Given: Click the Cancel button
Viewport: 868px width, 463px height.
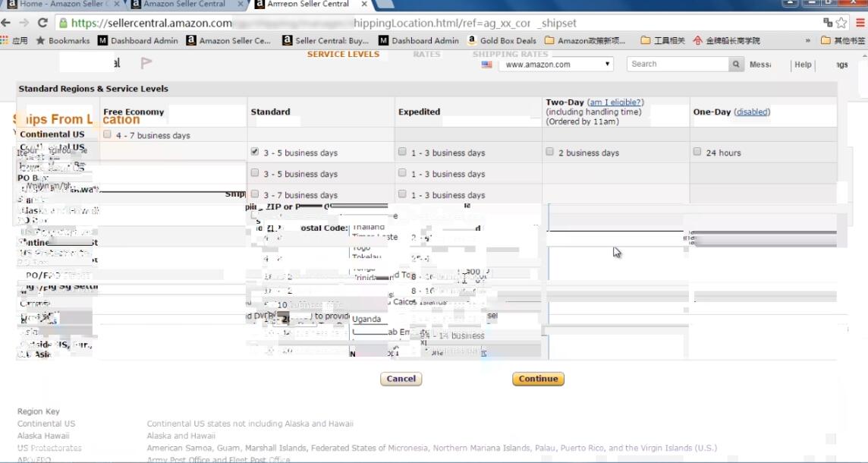Looking at the screenshot, I should (401, 379).
